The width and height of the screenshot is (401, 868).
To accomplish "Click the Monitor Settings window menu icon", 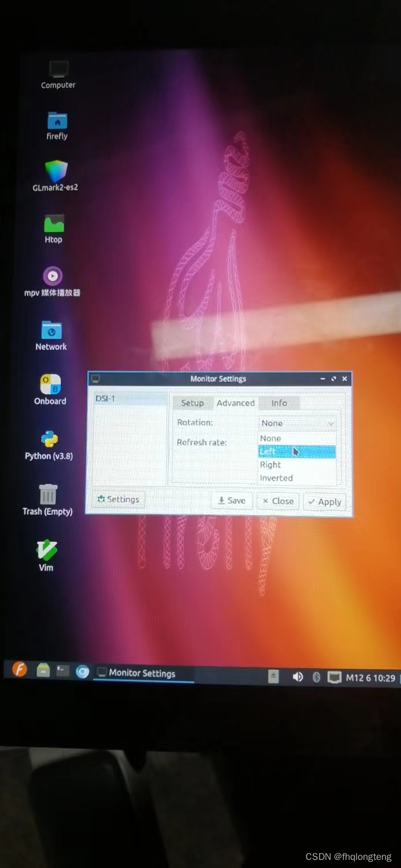I will click(96, 379).
